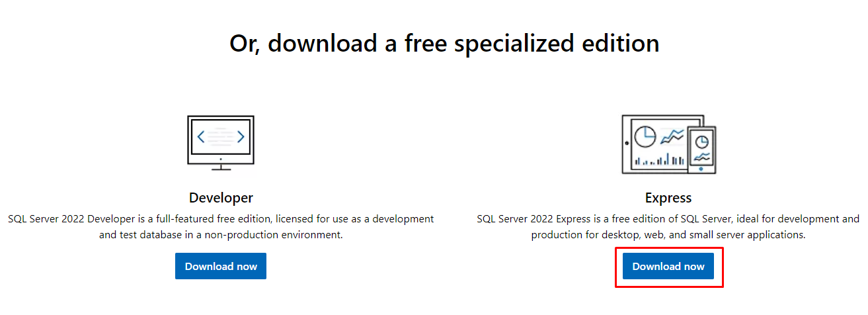The image size is (868, 315).
Task: Click the Express edition description text
Action: [668, 226]
